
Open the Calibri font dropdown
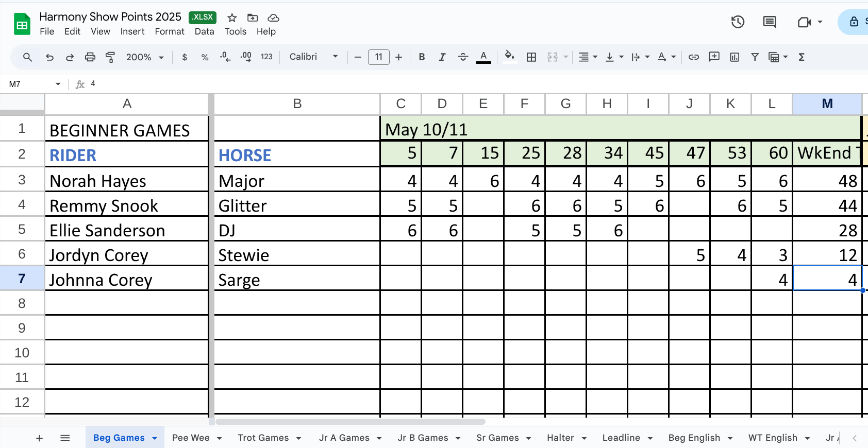point(313,57)
